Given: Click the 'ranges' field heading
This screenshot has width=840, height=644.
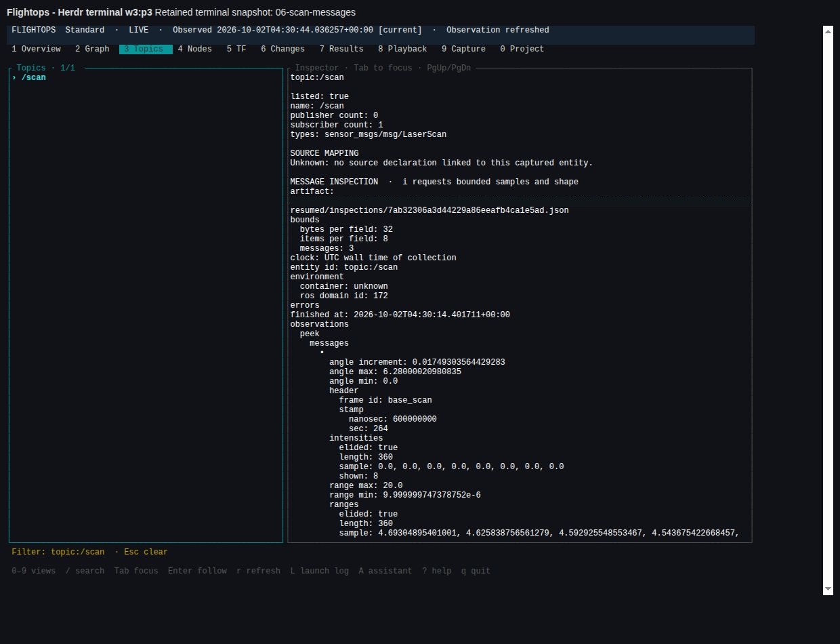Looking at the screenshot, I should pos(344,504).
